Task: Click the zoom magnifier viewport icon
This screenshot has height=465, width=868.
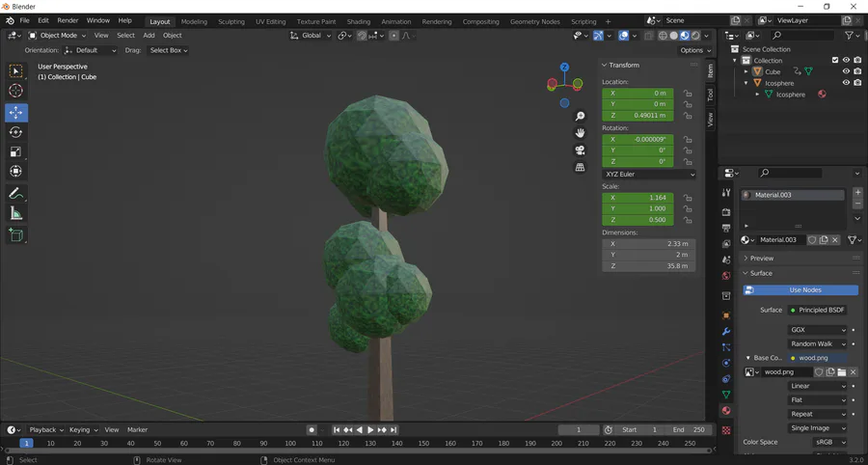Action: pos(580,117)
